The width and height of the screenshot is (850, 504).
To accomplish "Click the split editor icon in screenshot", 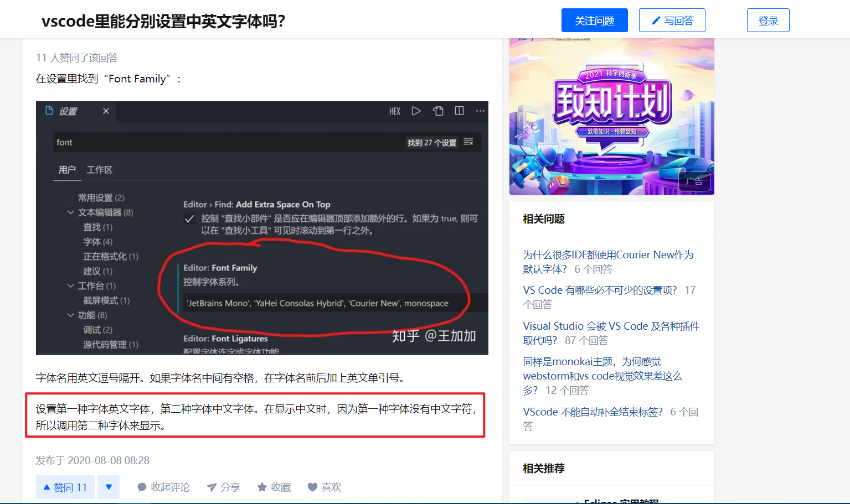I will pyautogui.click(x=459, y=111).
